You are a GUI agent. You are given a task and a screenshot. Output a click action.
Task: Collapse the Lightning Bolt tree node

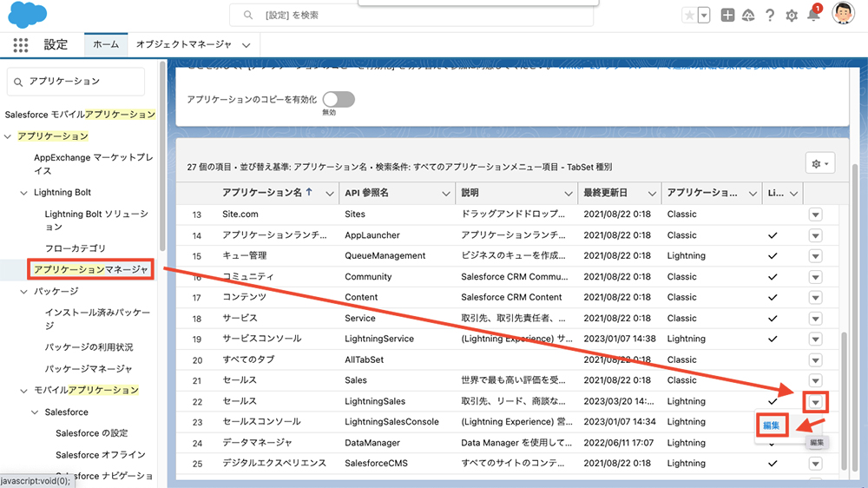pos(23,193)
